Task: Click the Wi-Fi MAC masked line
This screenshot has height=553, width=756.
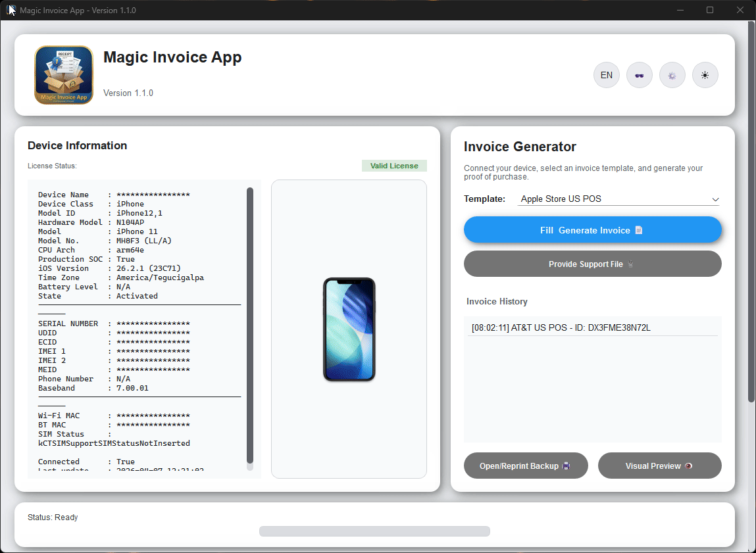Action: coord(114,415)
